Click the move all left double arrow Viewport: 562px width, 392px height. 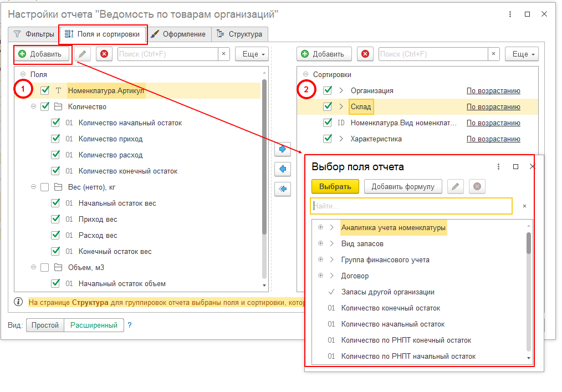coord(283,189)
